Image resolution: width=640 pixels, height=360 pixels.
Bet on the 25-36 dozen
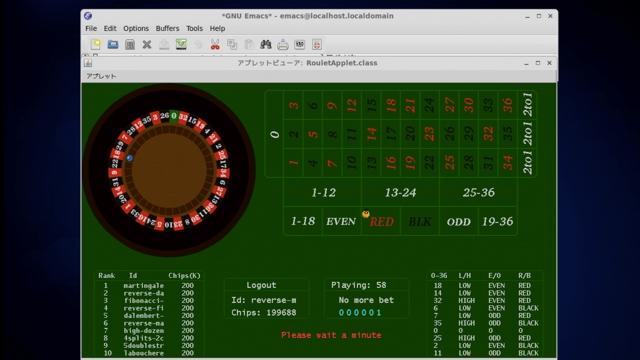[x=478, y=192]
